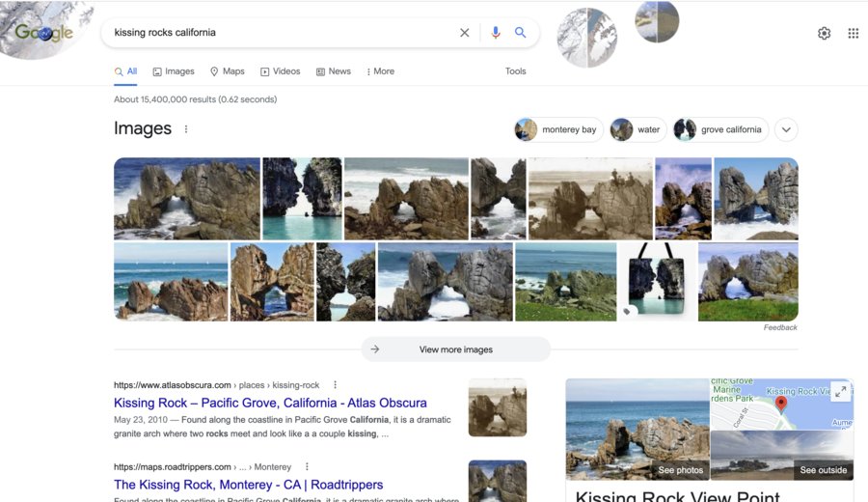The height and width of the screenshot is (502, 868).
Task: Open the More search categories menu
Action: click(380, 71)
